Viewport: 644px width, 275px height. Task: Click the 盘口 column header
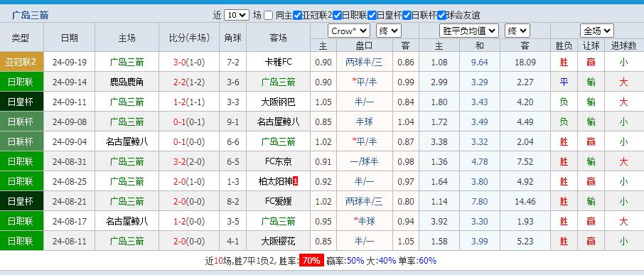365,45
